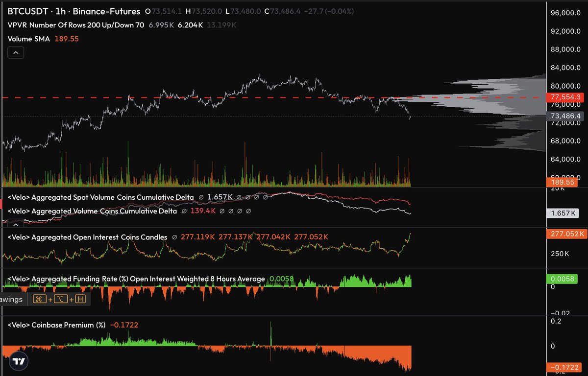The width and height of the screenshot is (588, 376).
Task: Click the Command key icon in tooltip
Action: [40, 299]
